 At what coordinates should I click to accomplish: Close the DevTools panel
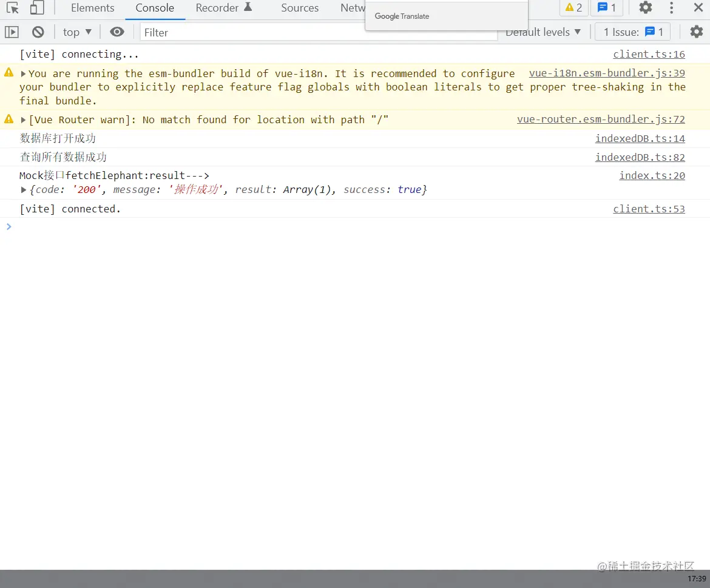(698, 8)
